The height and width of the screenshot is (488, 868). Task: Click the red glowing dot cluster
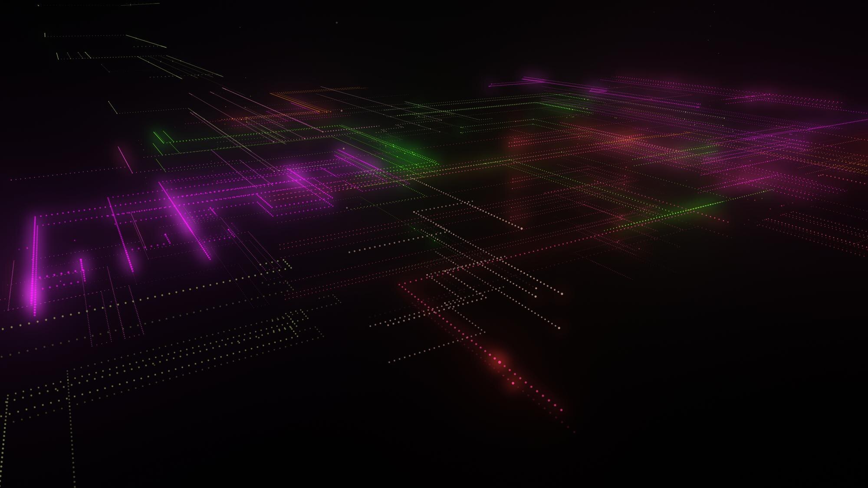[500, 362]
